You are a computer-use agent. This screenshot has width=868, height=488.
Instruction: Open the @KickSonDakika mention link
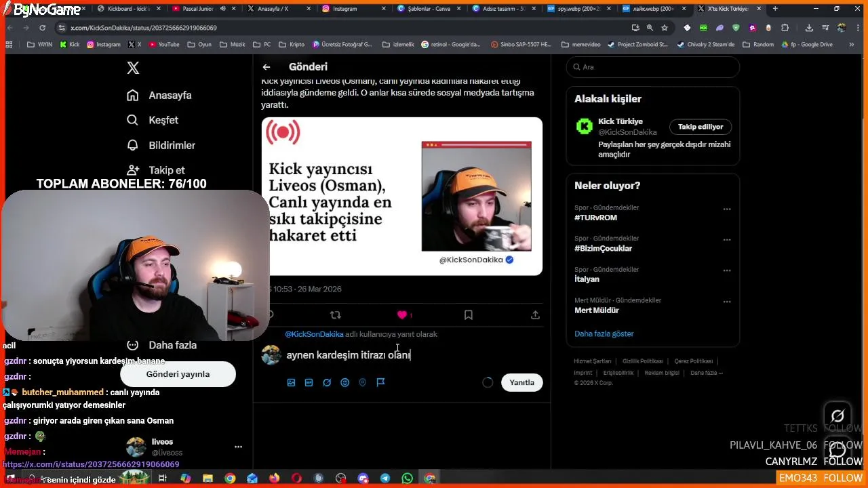(314, 334)
